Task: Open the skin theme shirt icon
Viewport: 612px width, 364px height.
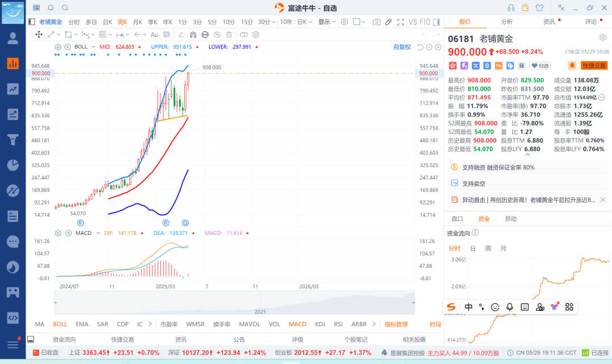Action: (x=539, y=8)
